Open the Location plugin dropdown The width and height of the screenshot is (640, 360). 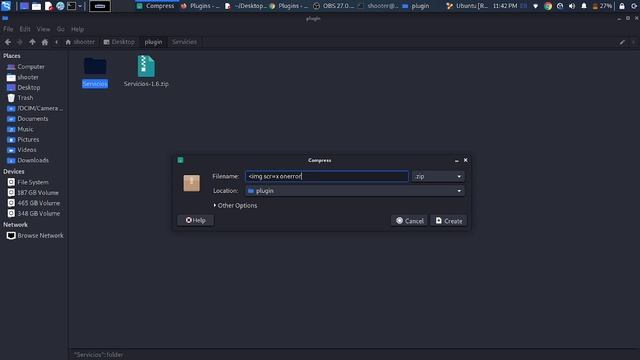click(x=354, y=191)
